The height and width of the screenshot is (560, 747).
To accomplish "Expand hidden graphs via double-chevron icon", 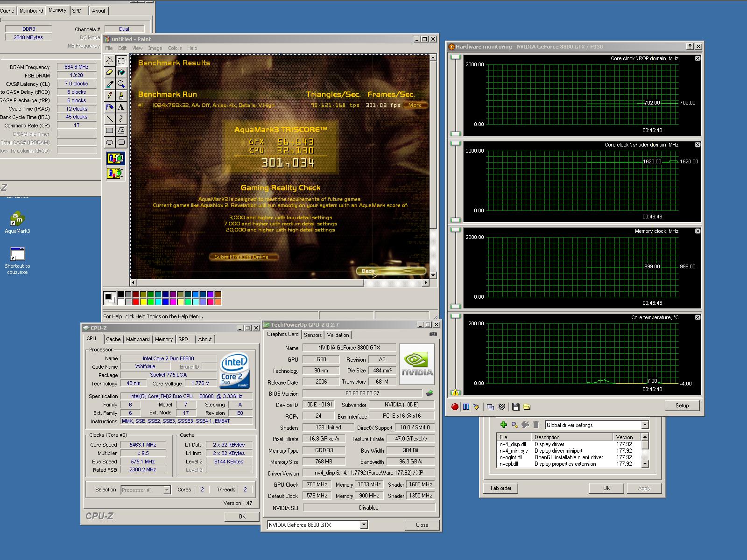I will [x=501, y=407].
